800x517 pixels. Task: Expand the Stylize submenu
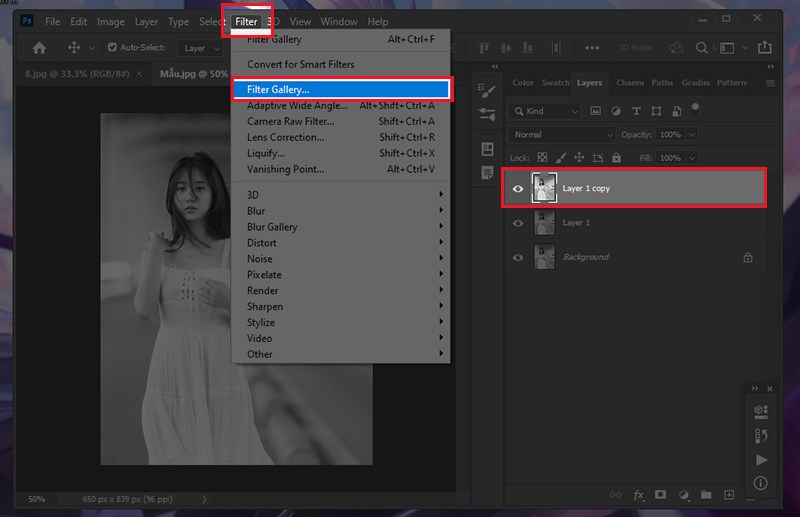click(x=341, y=323)
